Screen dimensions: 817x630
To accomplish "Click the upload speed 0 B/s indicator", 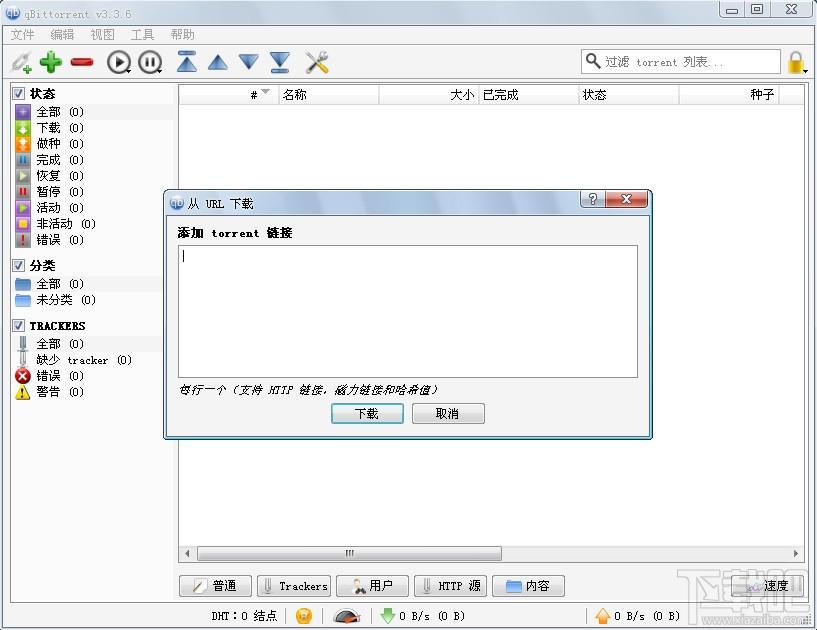I will (637, 615).
